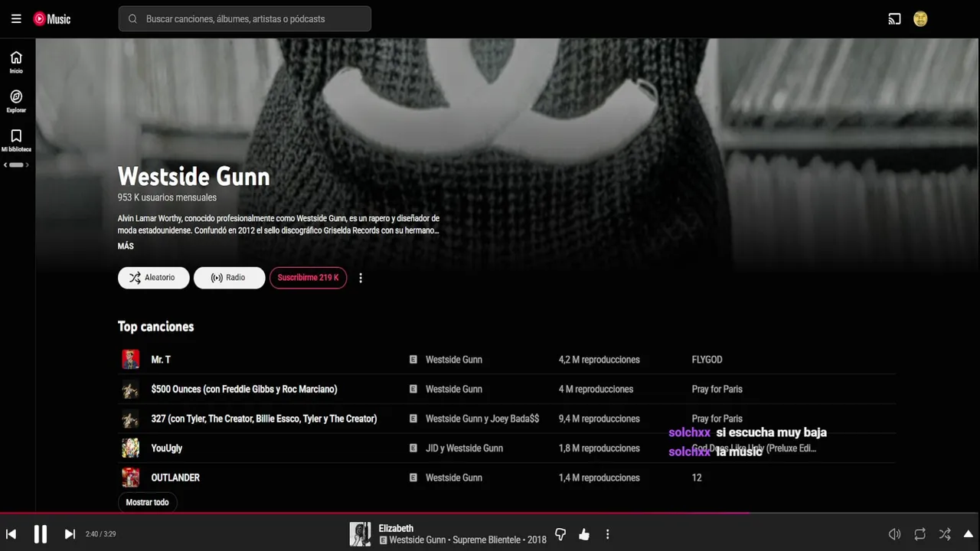Open more options next to Suscribirme
This screenshot has width=980, height=551.
(361, 278)
